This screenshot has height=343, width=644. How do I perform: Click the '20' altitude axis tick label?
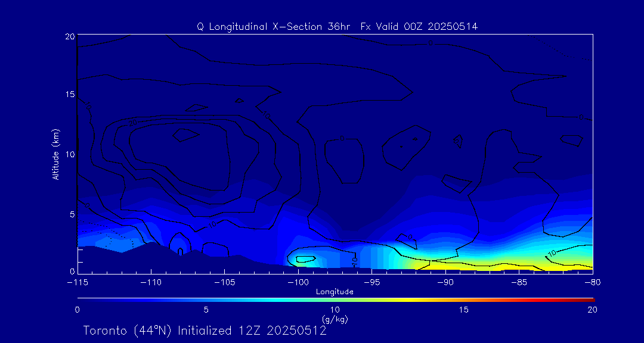tap(69, 36)
